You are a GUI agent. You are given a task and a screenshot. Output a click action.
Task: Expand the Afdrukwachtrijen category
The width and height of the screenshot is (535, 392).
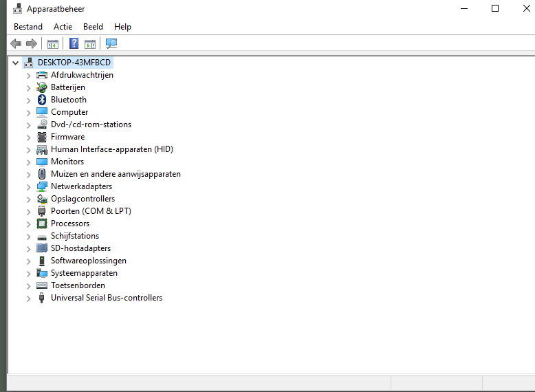point(29,76)
